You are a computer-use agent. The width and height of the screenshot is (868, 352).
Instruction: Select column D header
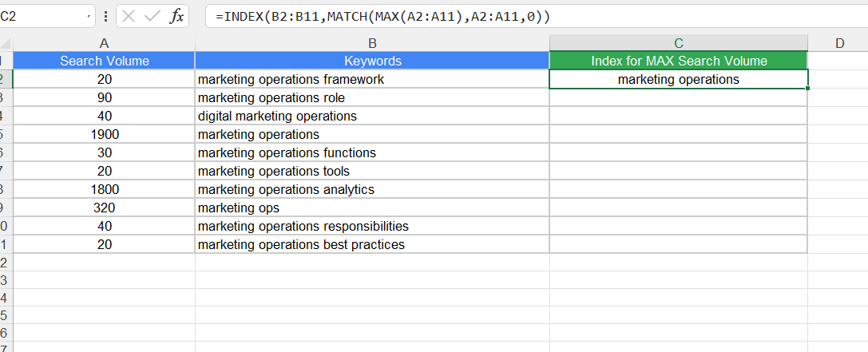840,44
